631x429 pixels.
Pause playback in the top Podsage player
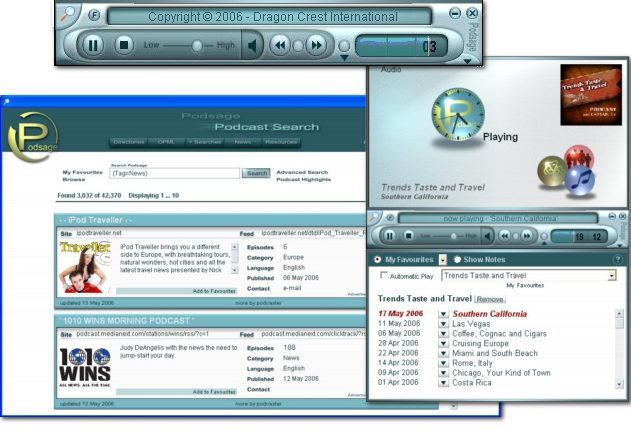(x=93, y=45)
